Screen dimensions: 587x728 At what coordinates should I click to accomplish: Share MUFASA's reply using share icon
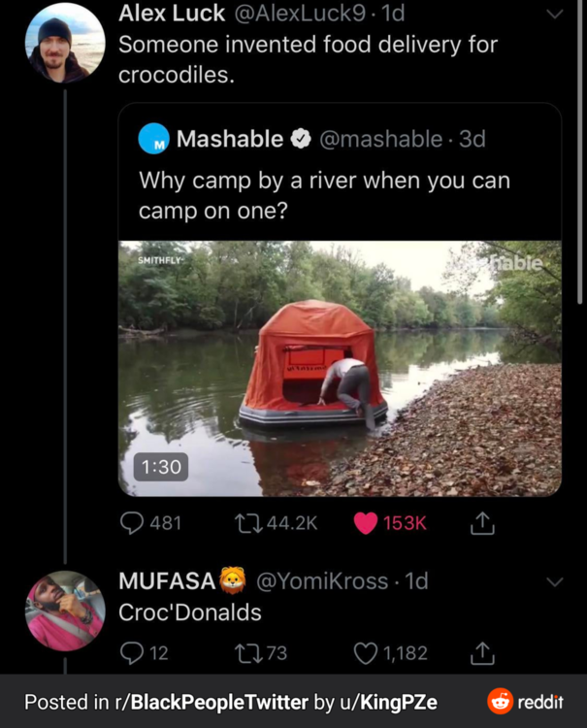[x=482, y=653]
